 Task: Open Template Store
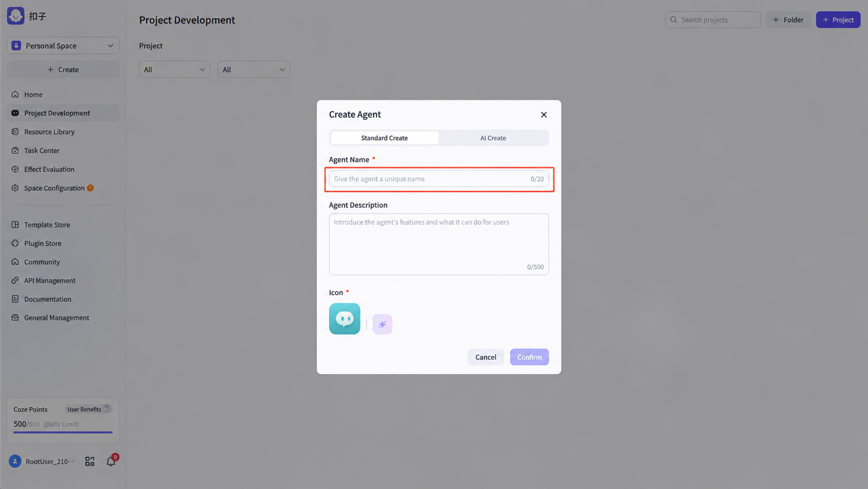[63, 225]
